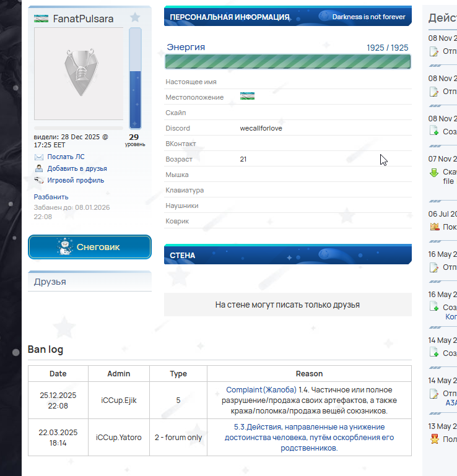This screenshot has width=457, height=476.
Task: Click the envelope icon for Послать ЛС
Action: pyautogui.click(x=39, y=157)
